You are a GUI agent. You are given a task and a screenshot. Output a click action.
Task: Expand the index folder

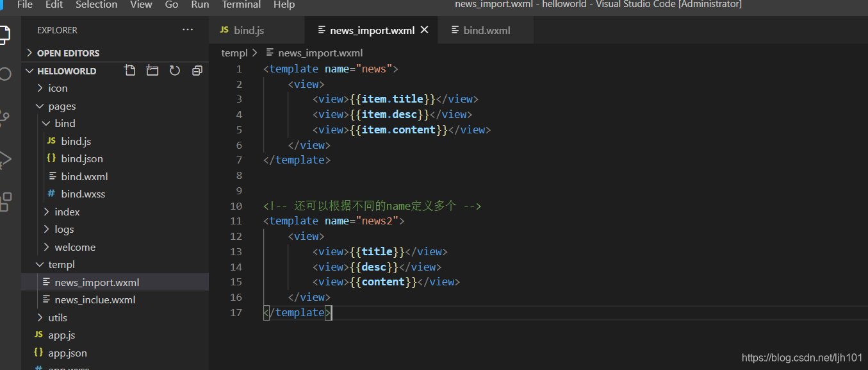coord(47,212)
